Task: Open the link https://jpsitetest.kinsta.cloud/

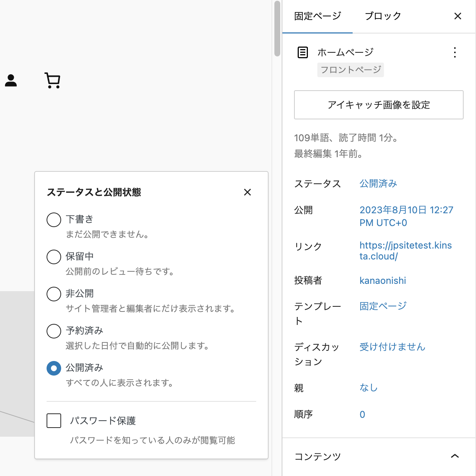Action: pos(405,251)
